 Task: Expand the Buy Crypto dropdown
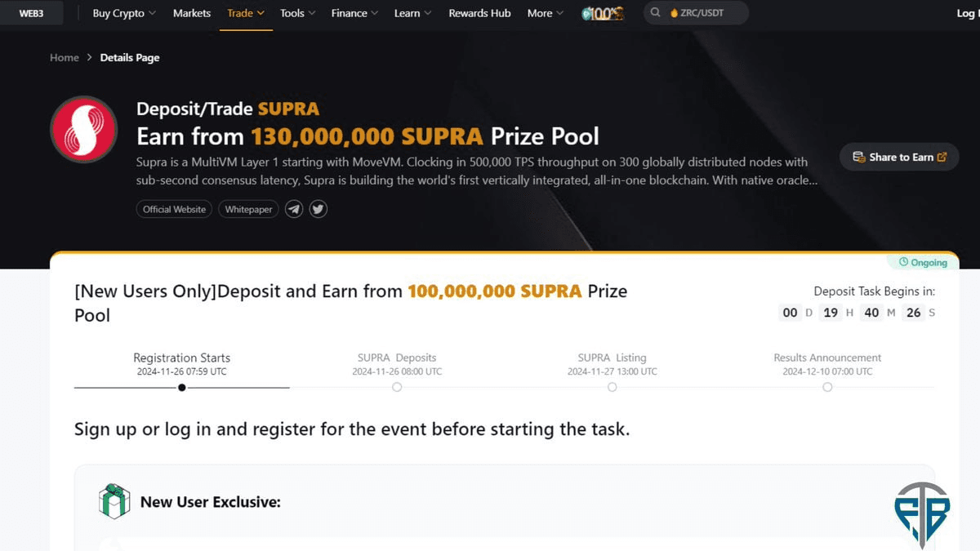click(124, 13)
